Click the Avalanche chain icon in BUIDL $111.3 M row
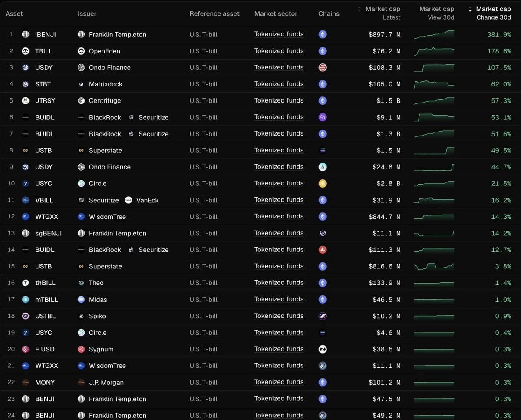 [x=323, y=250]
